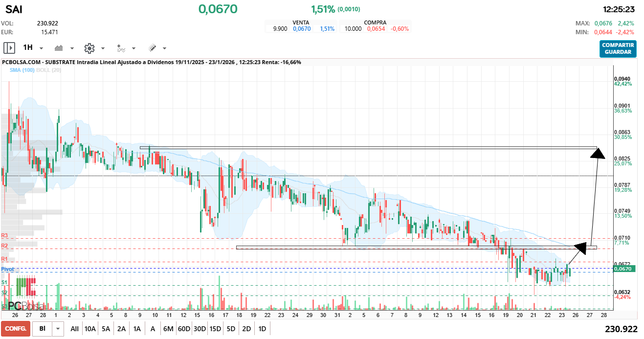Screen dimensions: 644x339
Task: Toggle the left sidebar panel icon
Action: pyautogui.click(x=9, y=47)
